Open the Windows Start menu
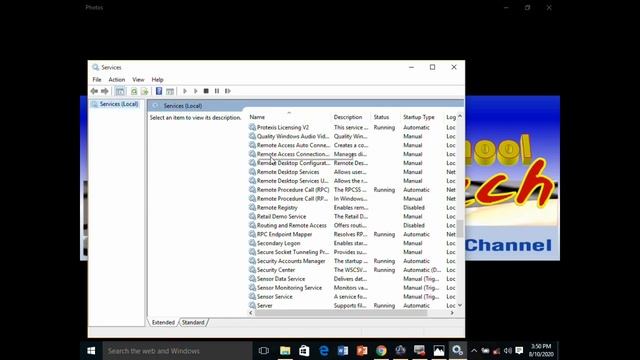Screen dimensions: 640x360 tap(91, 351)
